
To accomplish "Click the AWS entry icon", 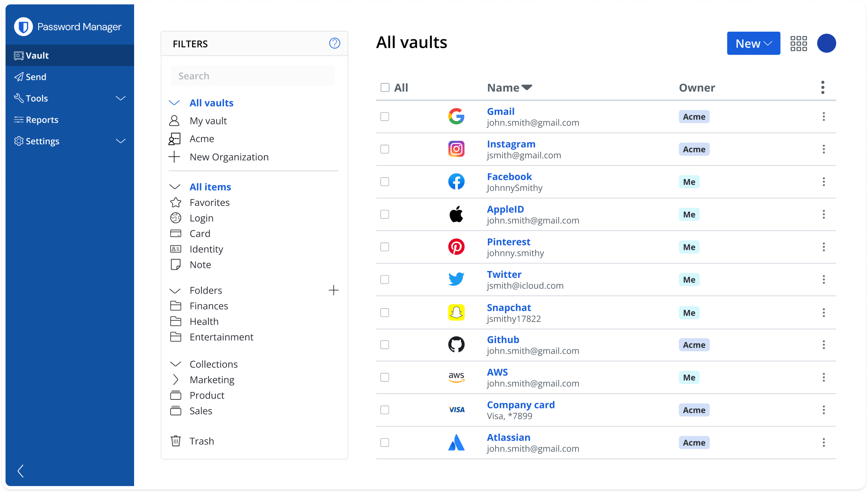I will coord(455,377).
